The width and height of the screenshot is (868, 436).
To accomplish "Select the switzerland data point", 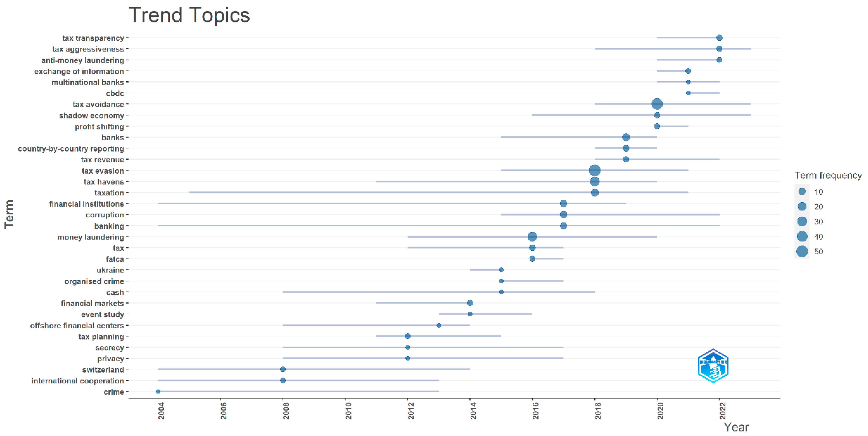I will [x=283, y=369].
